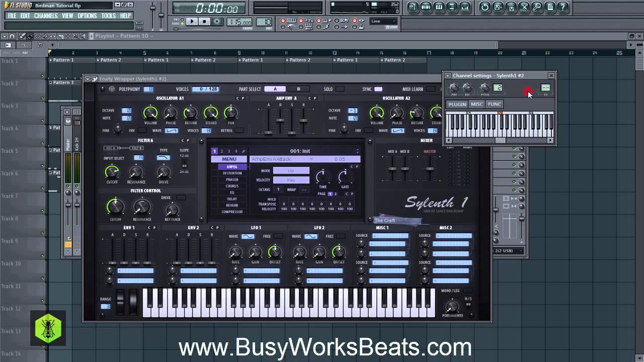Select the playlist delete tool
This screenshot has height=362, width=644.
(38, 36)
